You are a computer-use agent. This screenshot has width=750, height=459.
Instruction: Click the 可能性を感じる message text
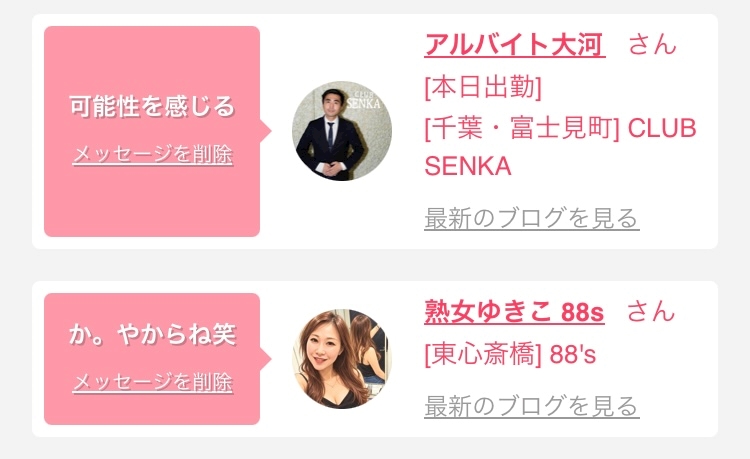[x=152, y=106]
